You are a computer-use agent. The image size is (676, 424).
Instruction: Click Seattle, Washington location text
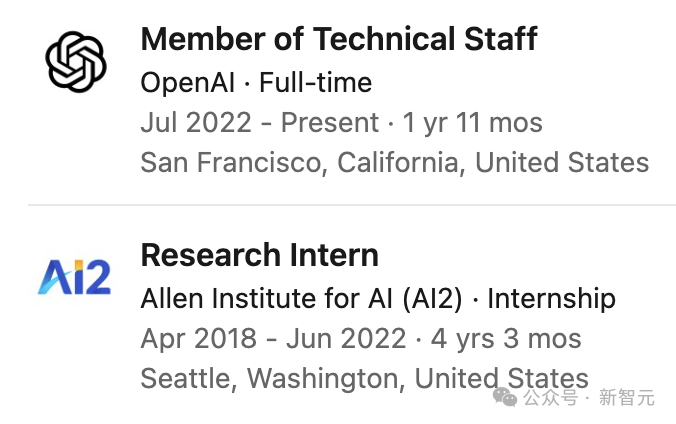[x=270, y=378]
